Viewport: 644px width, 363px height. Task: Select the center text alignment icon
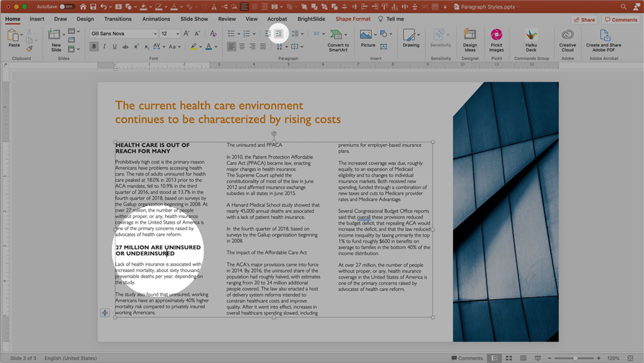click(x=242, y=46)
